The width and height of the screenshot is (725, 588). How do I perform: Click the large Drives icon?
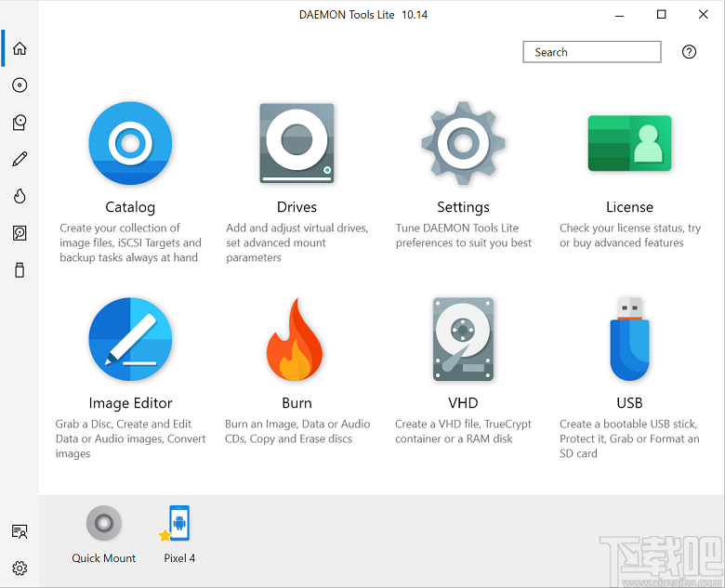point(297,143)
